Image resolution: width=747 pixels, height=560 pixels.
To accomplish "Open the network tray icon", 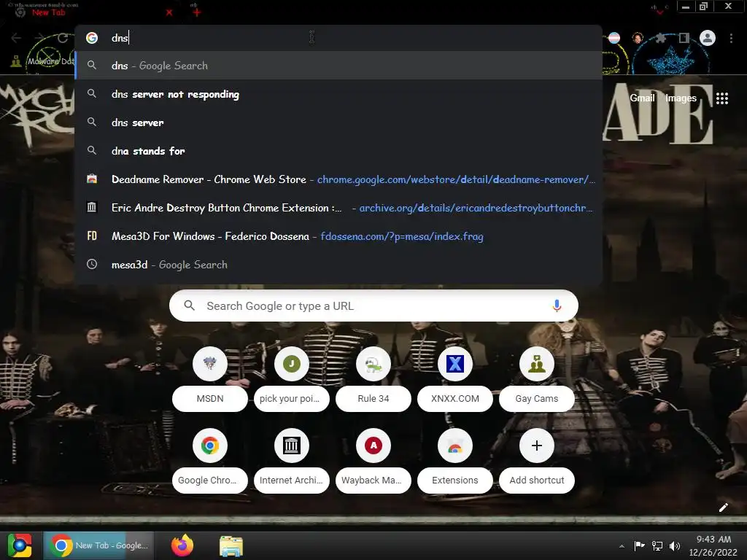I will (657, 545).
